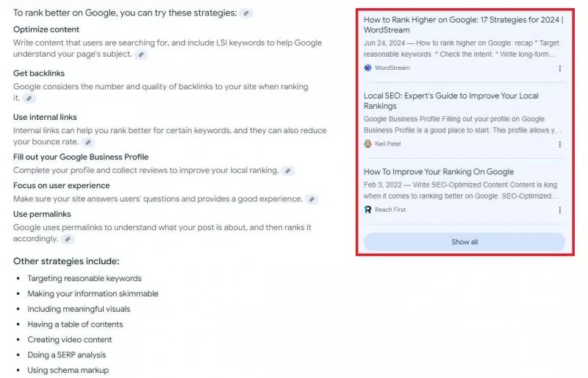The height and width of the screenshot is (378, 588).
Task: Click the Reach First logo icon
Action: click(x=368, y=210)
